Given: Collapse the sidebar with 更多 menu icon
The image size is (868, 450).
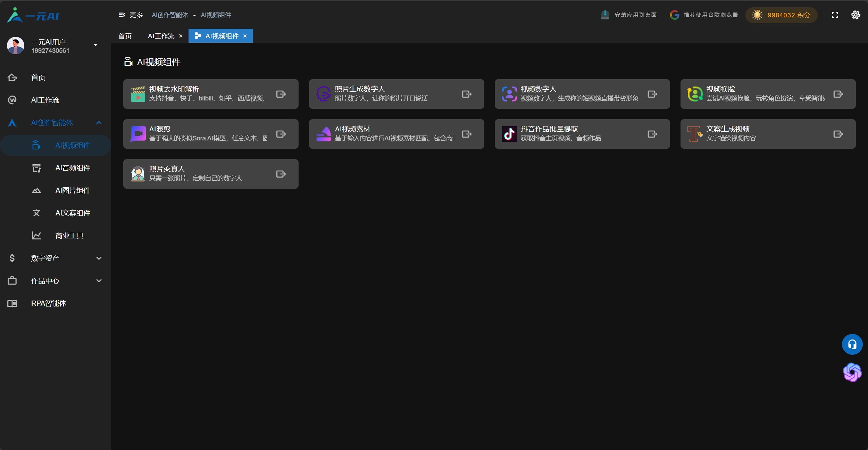Looking at the screenshot, I should point(122,15).
